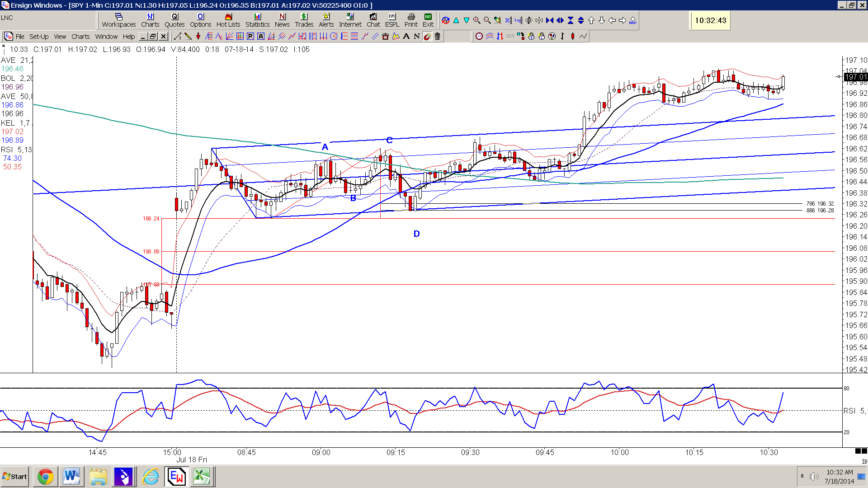Click the RESET chart view icon
This screenshot has width=868, height=488.
pyautogui.click(x=633, y=20)
